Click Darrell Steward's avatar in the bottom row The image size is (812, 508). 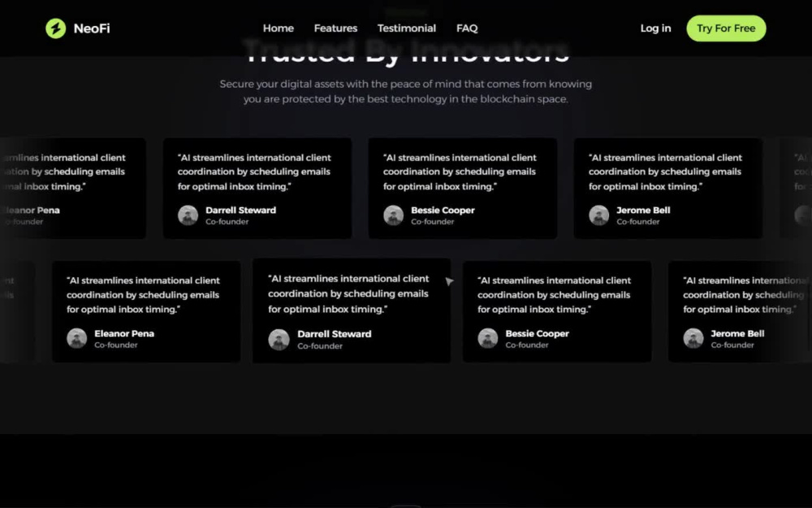coord(279,340)
